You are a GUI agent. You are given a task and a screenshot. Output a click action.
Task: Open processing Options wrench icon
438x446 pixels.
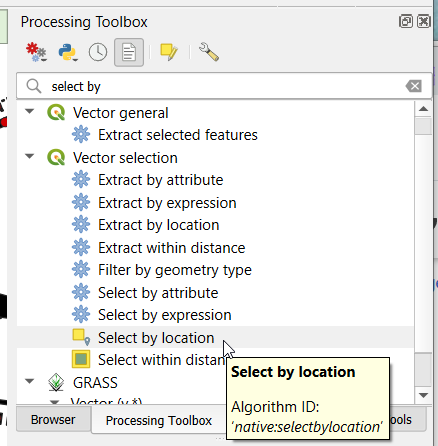(x=209, y=52)
